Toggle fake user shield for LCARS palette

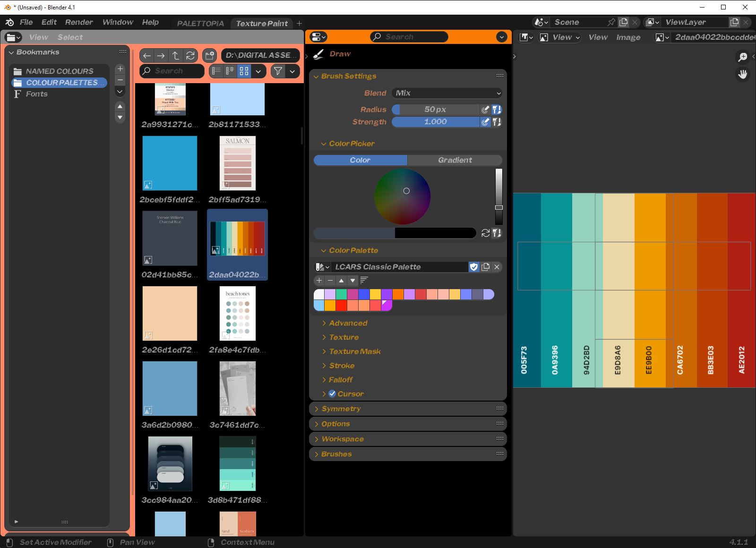[x=474, y=267]
